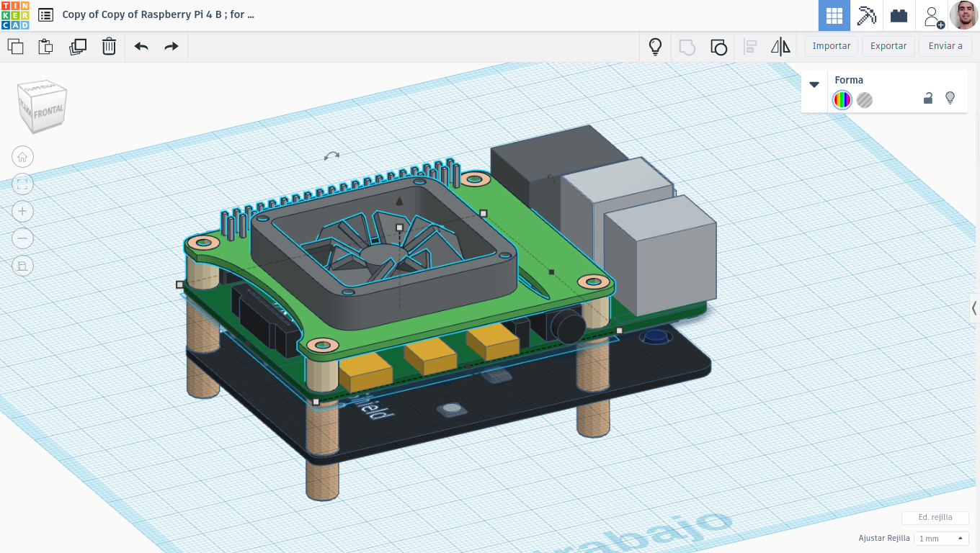Image resolution: width=980 pixels, height=553 pixels.
Task: Show all hidden objects with lightbulb
Action: click(655, 47)
